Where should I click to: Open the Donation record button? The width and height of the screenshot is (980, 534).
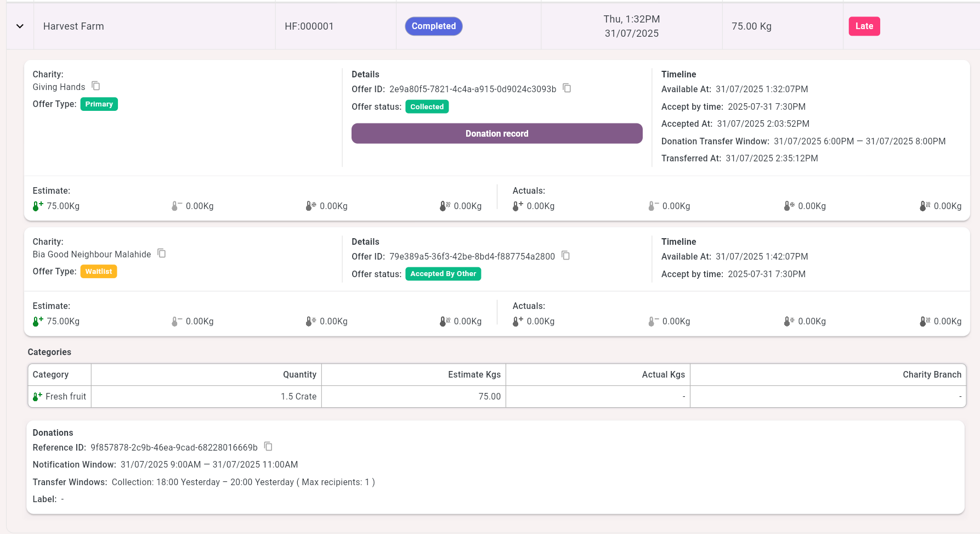pyautogui.click(x=496, y=133)
